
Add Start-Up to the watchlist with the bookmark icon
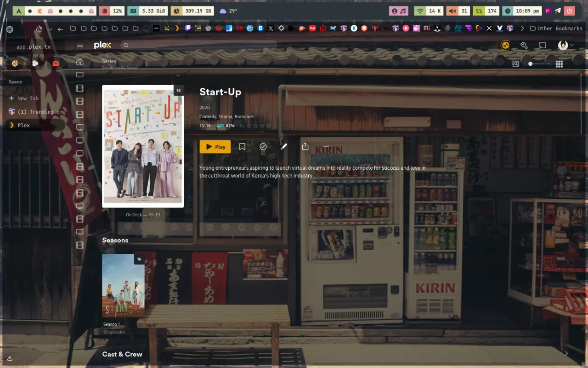click(242, 147)
